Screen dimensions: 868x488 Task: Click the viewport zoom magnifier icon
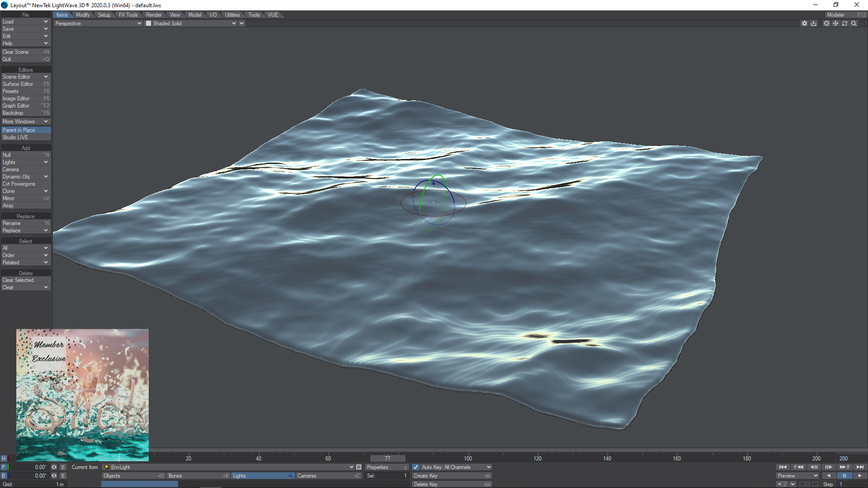854,23
